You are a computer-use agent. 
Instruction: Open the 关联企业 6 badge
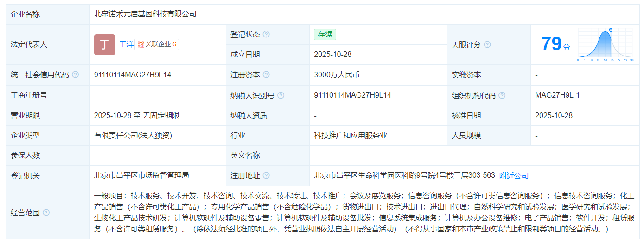(x=157, y=44)
